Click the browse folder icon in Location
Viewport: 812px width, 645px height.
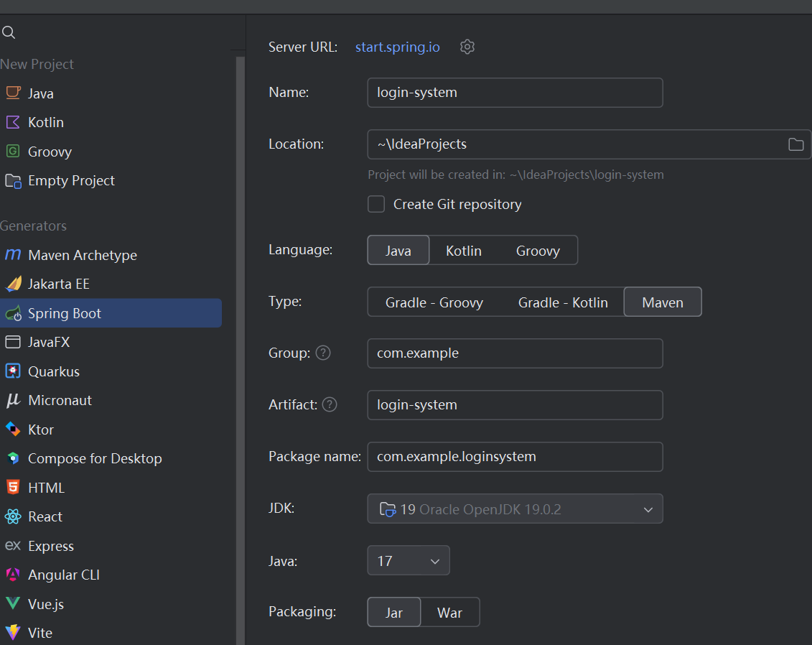[795, 144]
